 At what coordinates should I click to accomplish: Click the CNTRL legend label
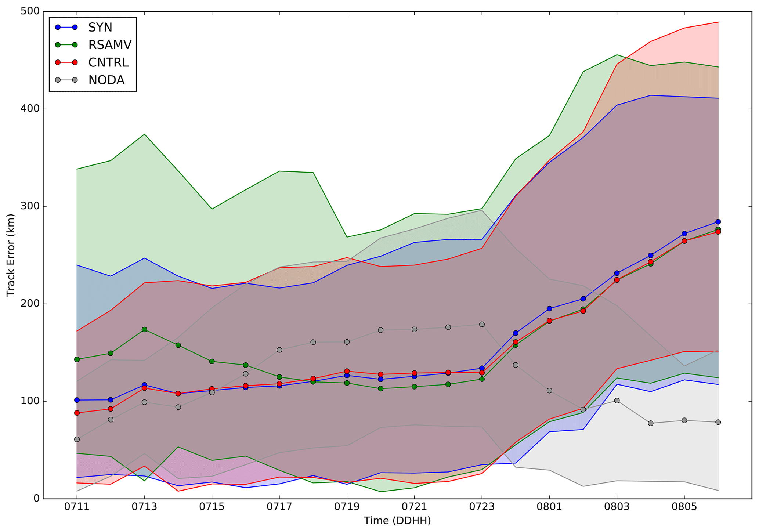pyautogui.click(x=108, y=62)
